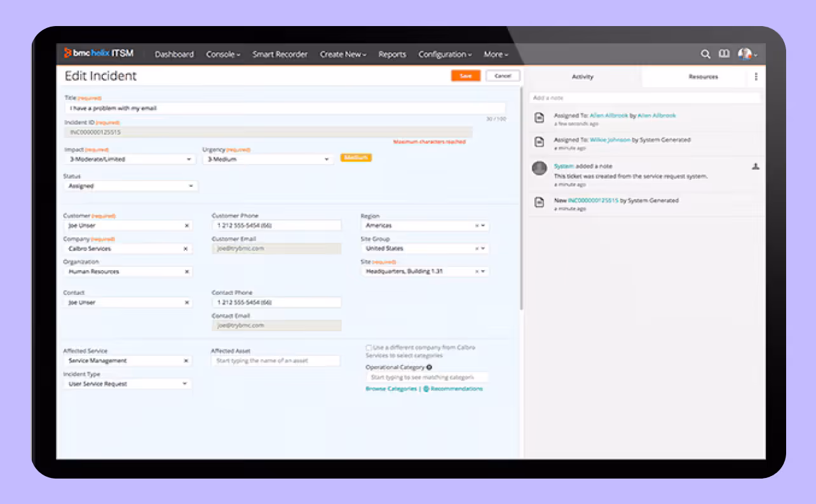Click 'Maximum characters reached' warning text
Viewport: 816px width, 504px height.
[429, 142]
